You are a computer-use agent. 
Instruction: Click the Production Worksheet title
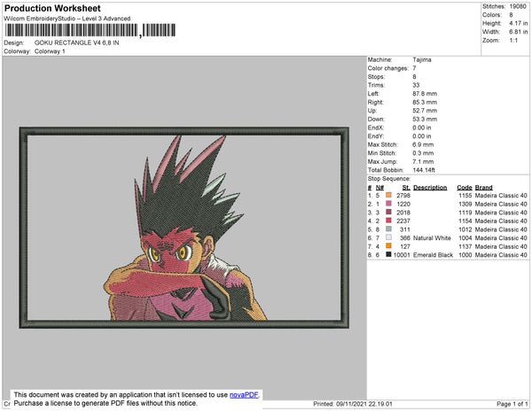[x=52, y=9]
